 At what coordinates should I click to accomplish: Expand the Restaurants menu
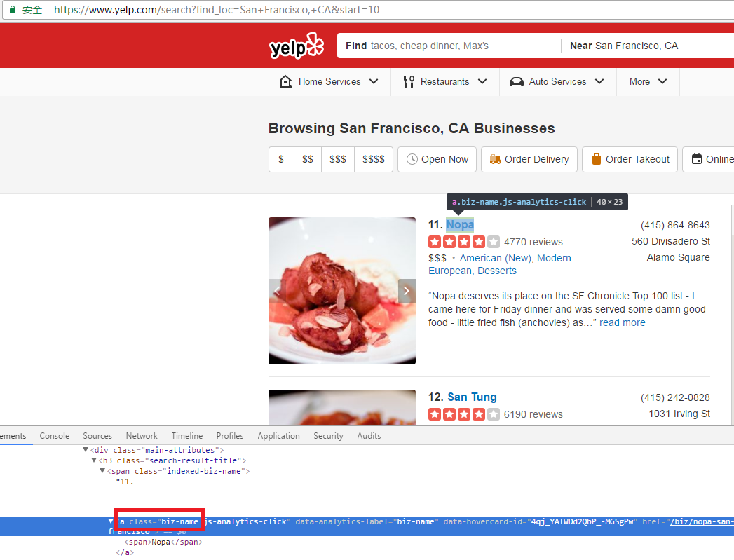(445, 82)
